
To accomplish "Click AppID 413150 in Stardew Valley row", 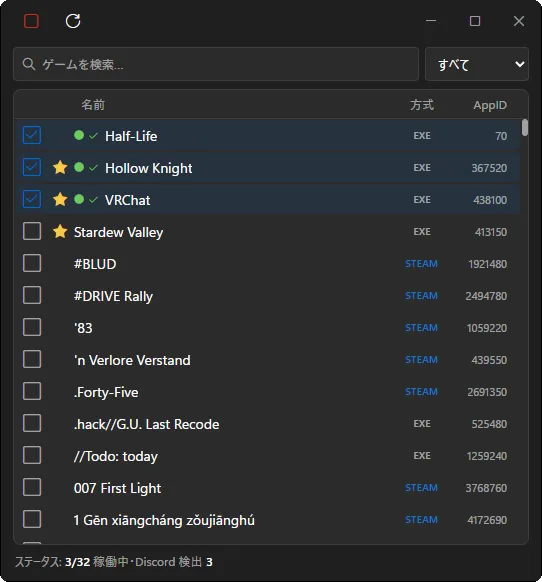I will (490, 232).
